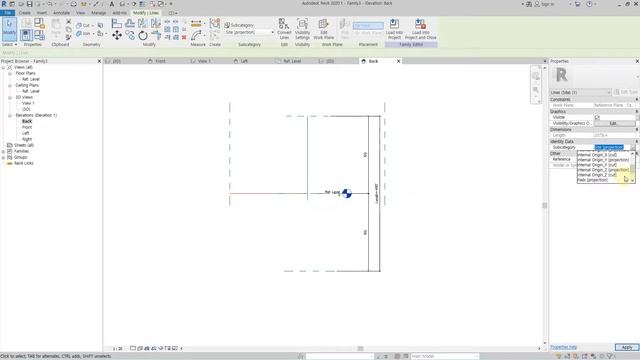Collapse the Views (all) tree node

[x=3, y=67]
